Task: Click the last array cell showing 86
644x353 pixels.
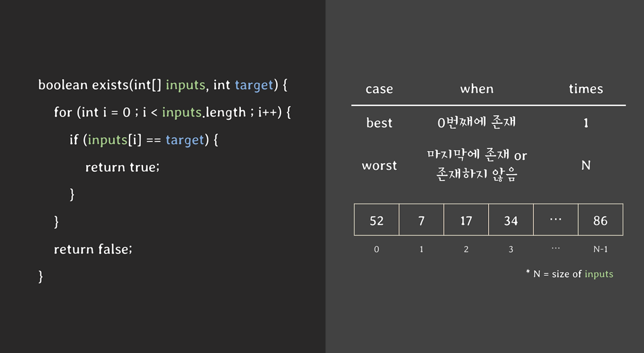Action: point(600,220)
